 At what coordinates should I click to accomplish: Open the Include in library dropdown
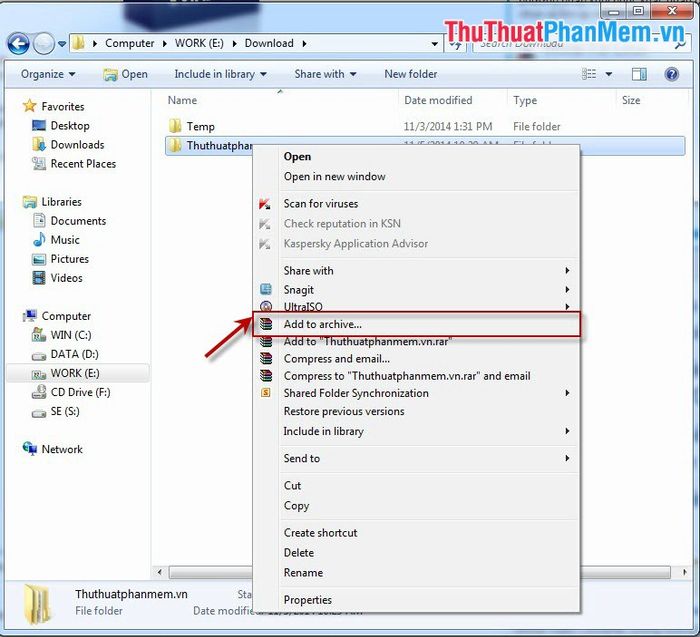click(221, 74)
